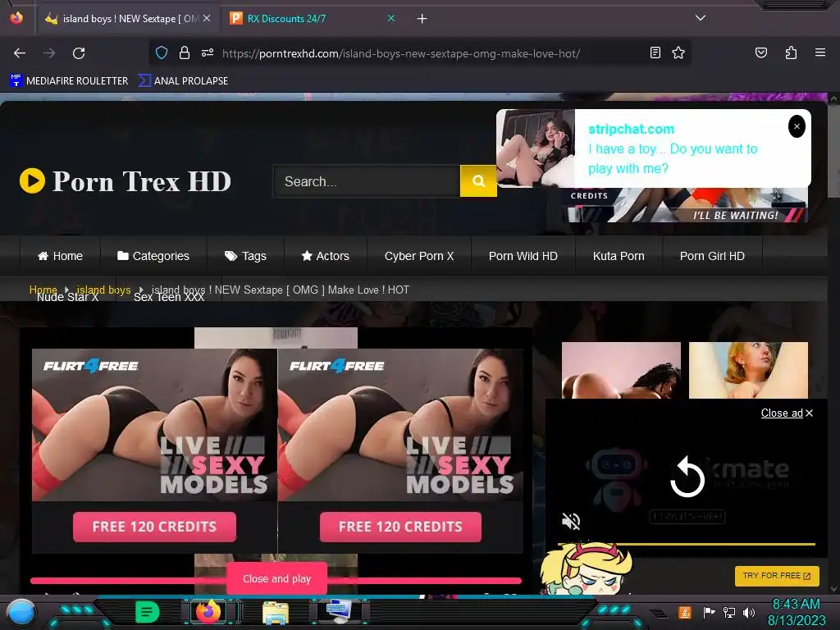The height and width of the screenshot is (630, 840).
Task: Go back to the previous page
Action: point(20,53)
